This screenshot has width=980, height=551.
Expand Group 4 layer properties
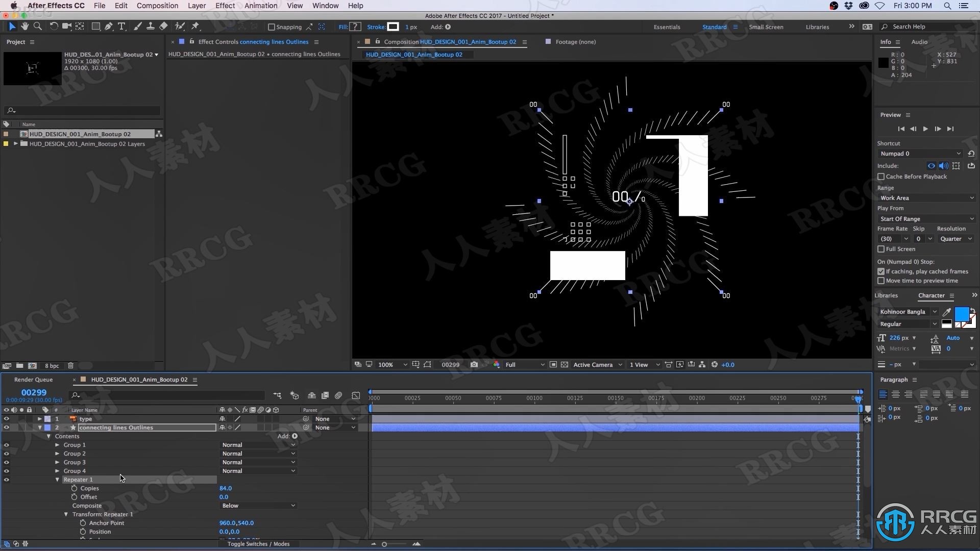coord(57,470)
